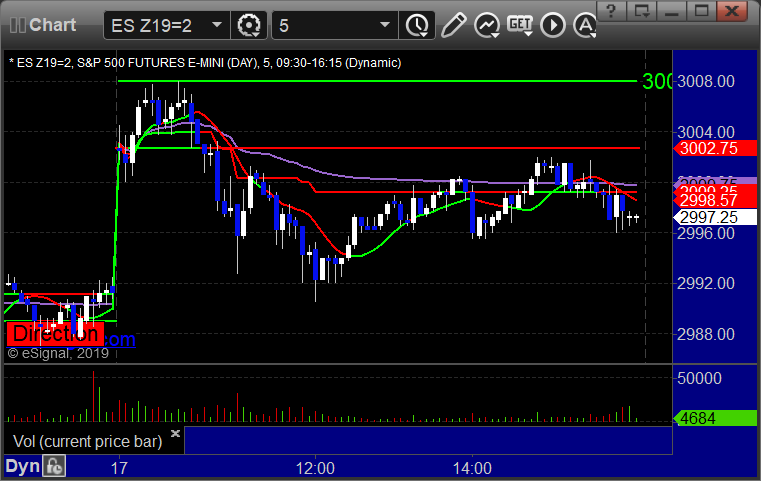Click the 2996.00 price axis value
The height and width of the screenshot is (481, 761).
point(706,233)
